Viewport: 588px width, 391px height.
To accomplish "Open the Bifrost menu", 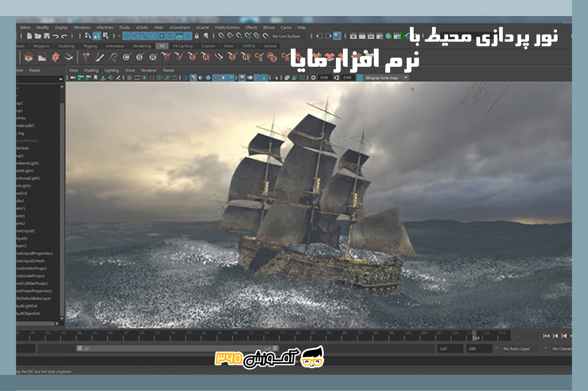I will pyautogui.click(x=269, y=27).
